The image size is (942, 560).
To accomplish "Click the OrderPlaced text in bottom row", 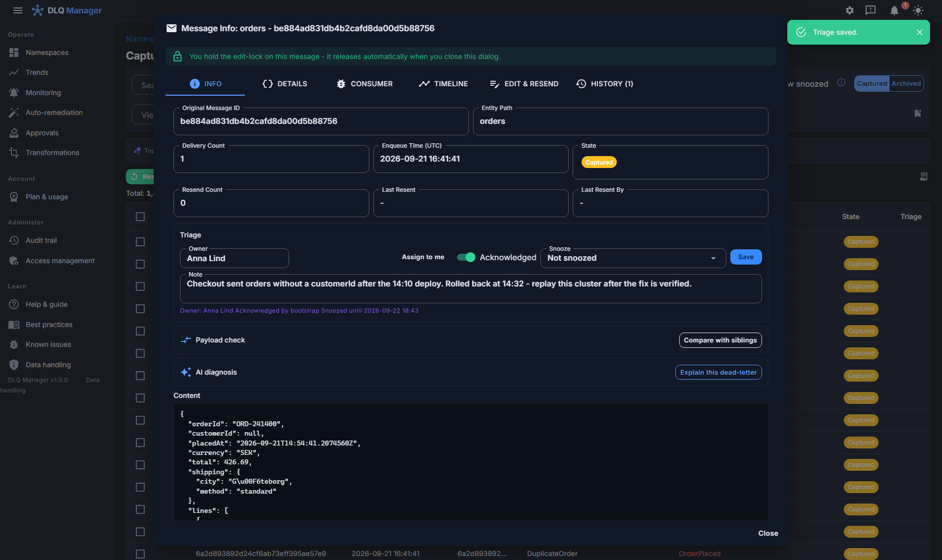I will point(700,554).
